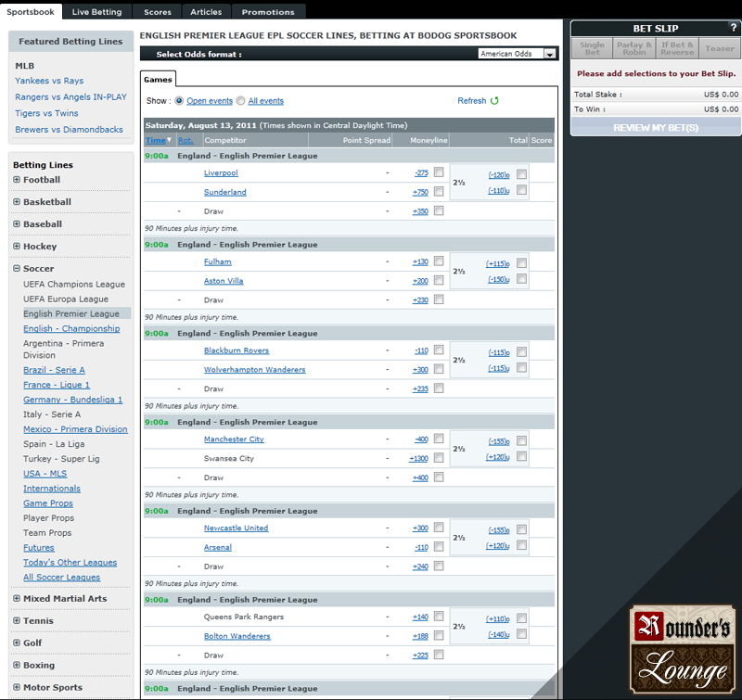Select the Sportsbook tab
Viewport: 742px width, 700px height.
[x=31, y=12]
